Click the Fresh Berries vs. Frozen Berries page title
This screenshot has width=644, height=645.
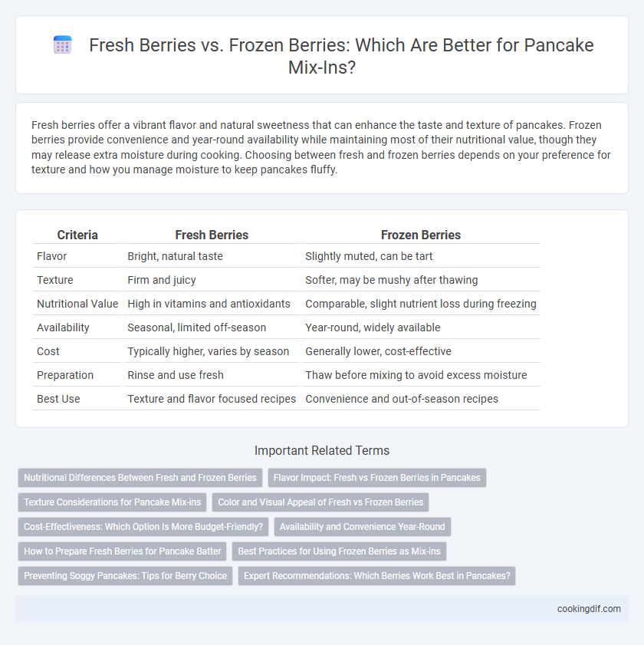(341, 56)
